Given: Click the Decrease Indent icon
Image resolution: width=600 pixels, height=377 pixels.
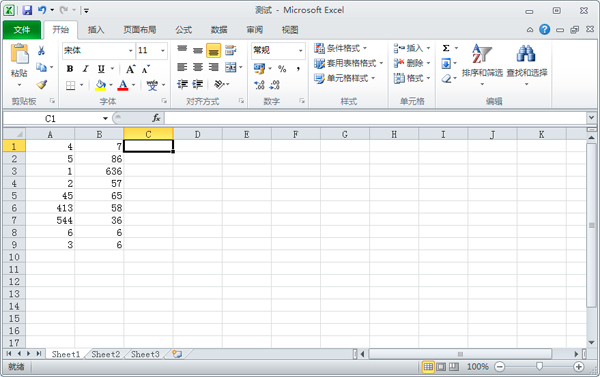Looking at the screenshot, I should click(x=182, y=85).
